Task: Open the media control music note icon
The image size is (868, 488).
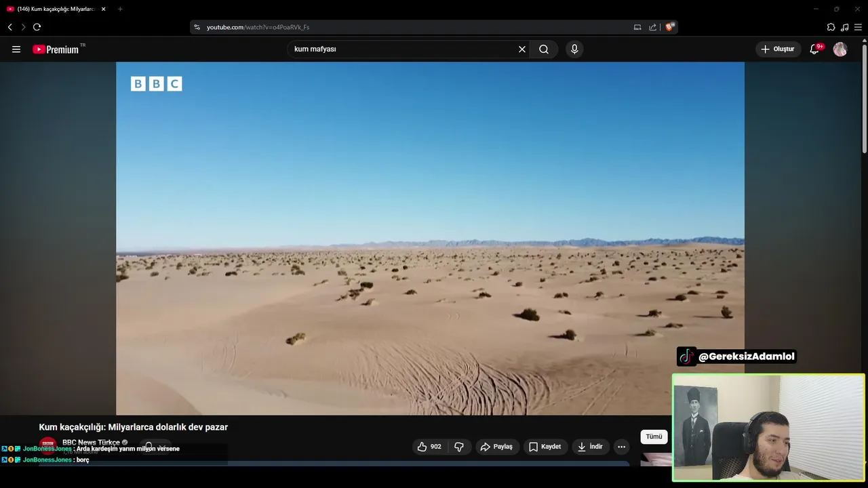Action: (844, 27)
